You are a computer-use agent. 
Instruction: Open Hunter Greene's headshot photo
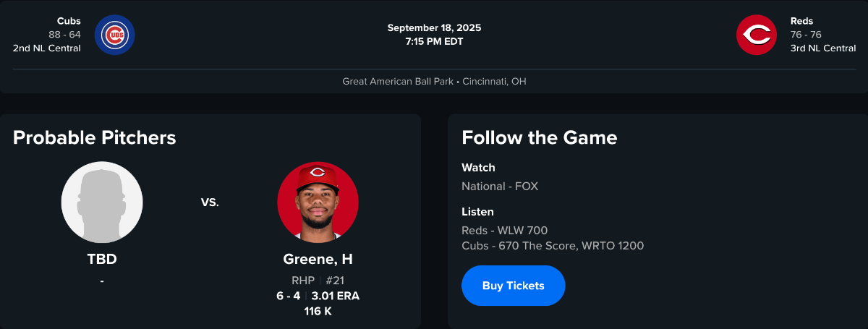pos(318,202)
